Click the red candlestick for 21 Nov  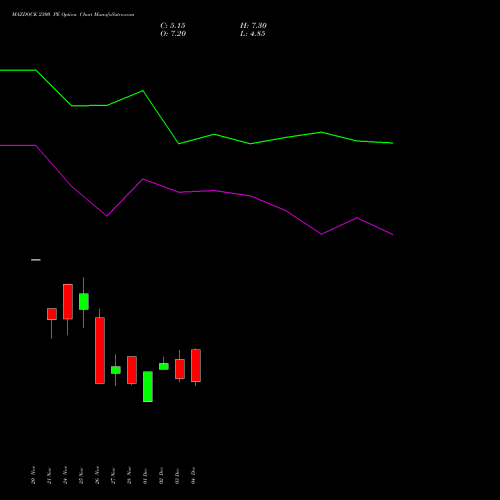[52, 314]
